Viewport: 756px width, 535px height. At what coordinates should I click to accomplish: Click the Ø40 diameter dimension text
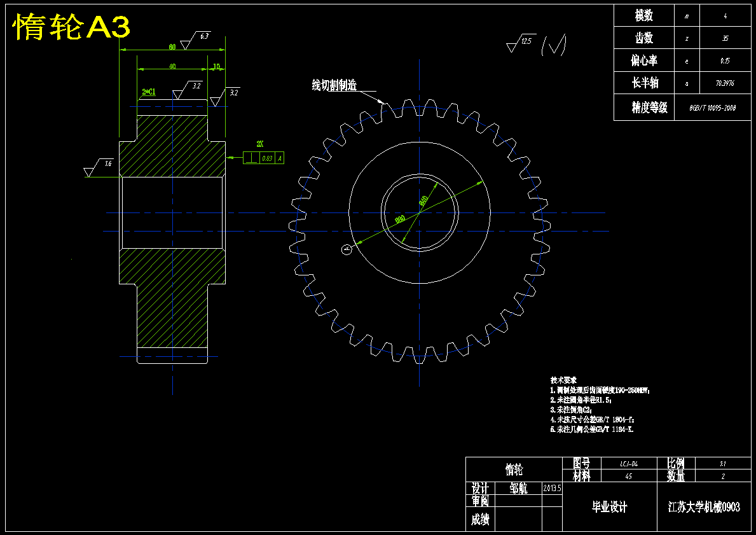424,200
